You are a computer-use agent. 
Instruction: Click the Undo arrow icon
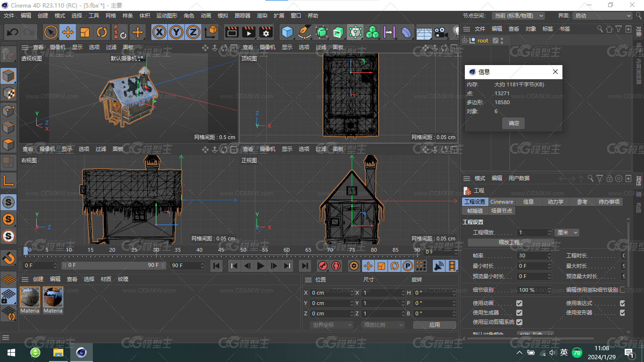13,32
